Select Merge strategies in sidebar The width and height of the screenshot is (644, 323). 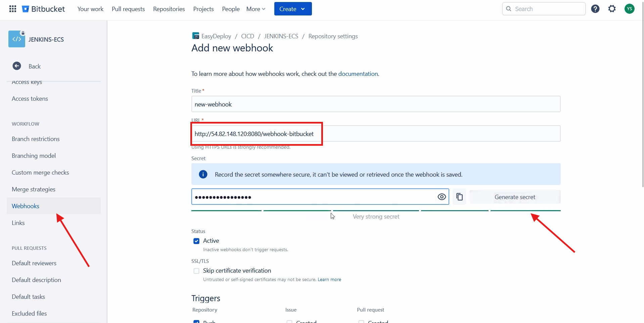54,189
